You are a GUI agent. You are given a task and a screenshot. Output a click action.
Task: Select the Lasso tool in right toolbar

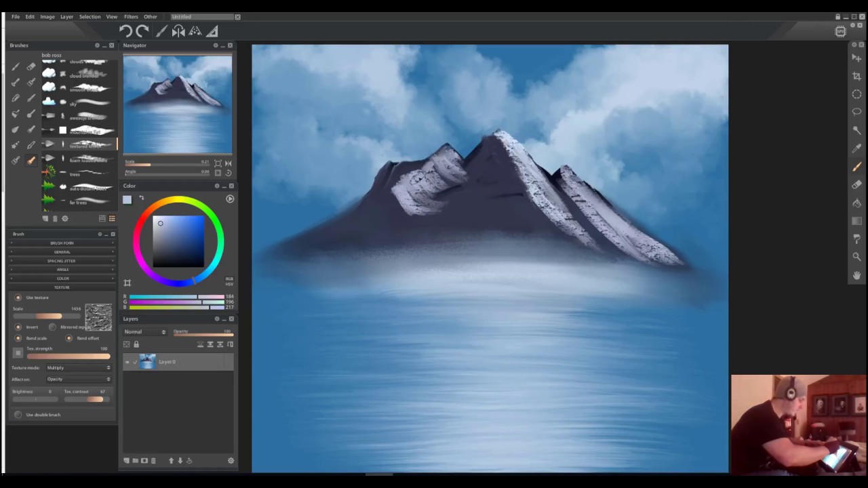tap(856, 112)
